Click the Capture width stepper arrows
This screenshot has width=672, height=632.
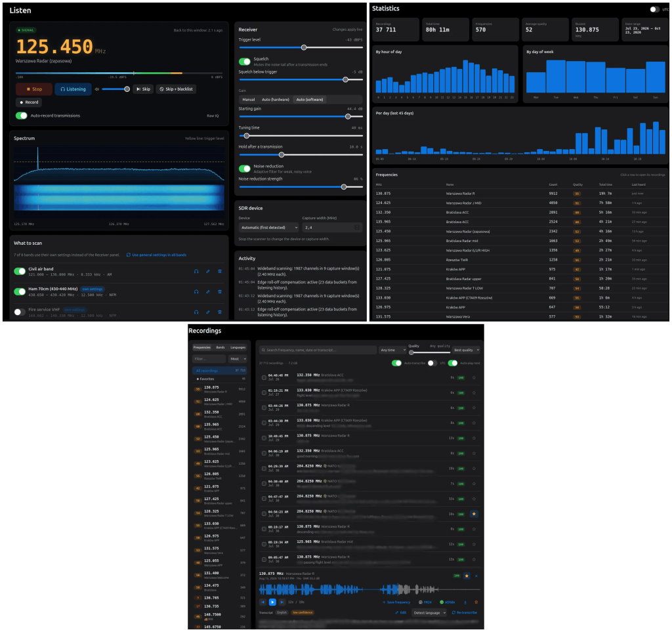click(x=357, y=228)
